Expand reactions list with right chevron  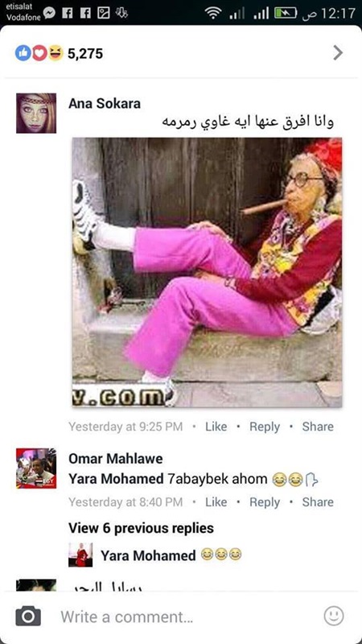(337, 53)
